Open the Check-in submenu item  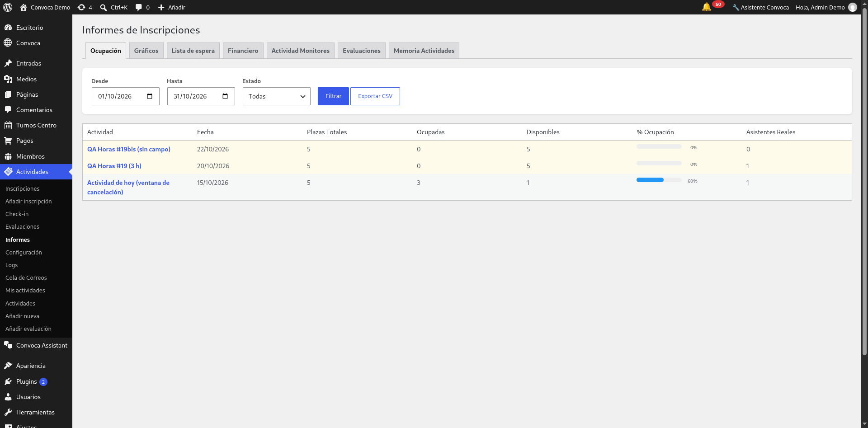click(17, 214)
